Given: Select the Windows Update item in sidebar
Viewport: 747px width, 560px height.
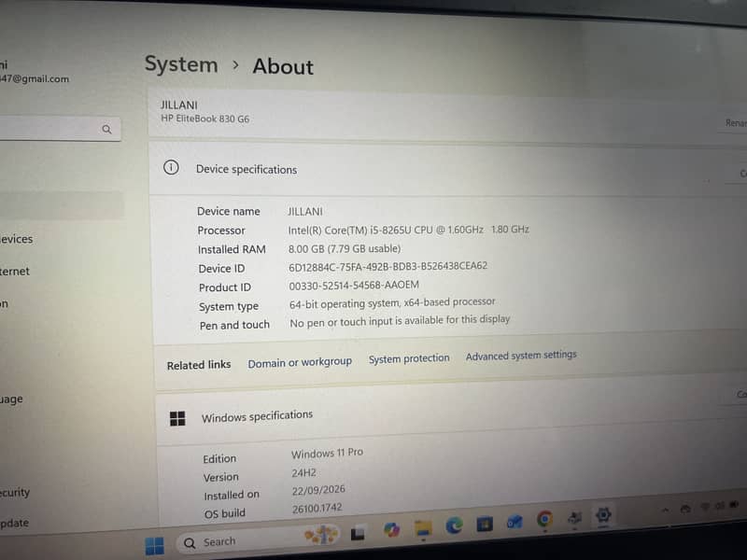Looking at the screenshot, I should [14, 523].
